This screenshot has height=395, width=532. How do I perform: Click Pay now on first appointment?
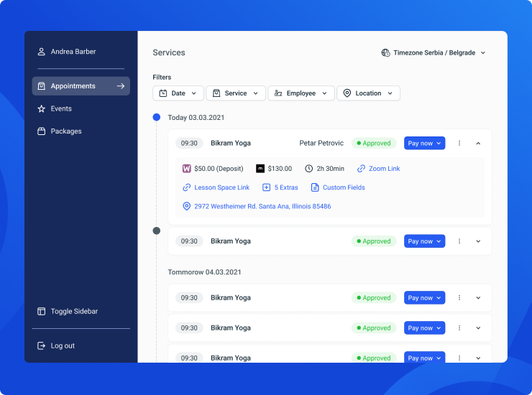(424, 143)
